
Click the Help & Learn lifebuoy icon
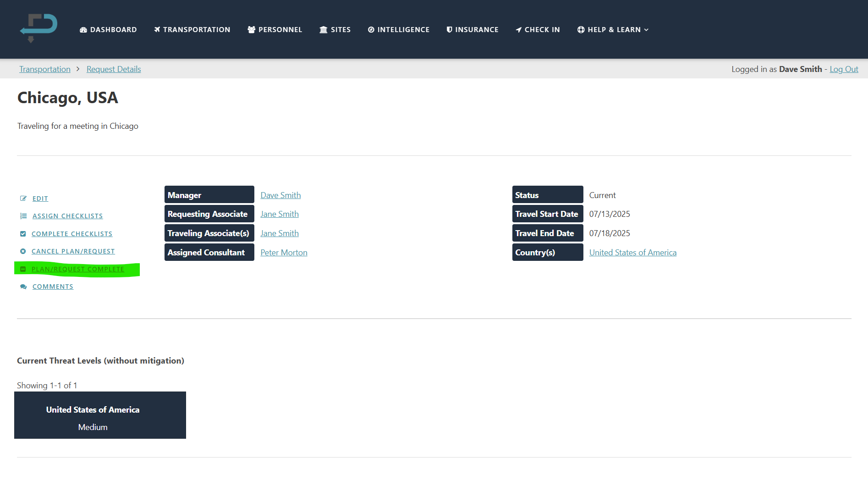click(581, 30)
